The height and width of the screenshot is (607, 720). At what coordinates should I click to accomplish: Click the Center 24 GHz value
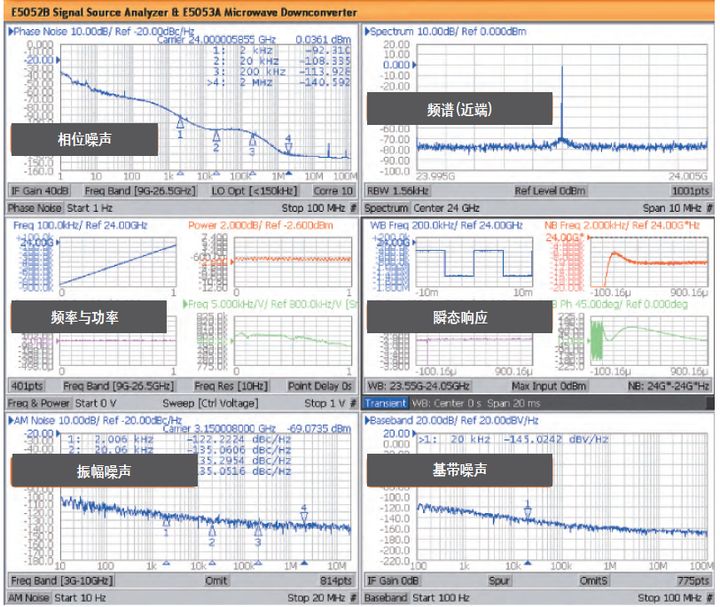point(446,208)
